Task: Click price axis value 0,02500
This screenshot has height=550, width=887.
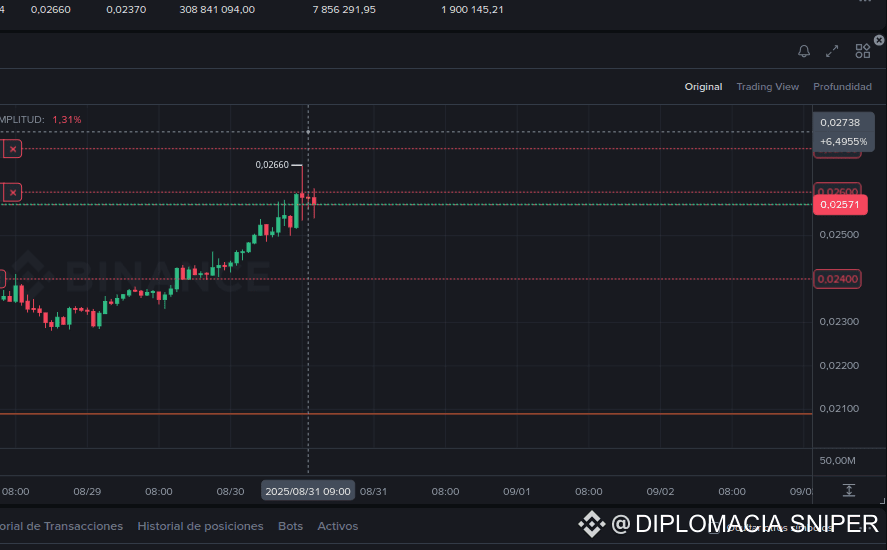Action: click(839, 234)
